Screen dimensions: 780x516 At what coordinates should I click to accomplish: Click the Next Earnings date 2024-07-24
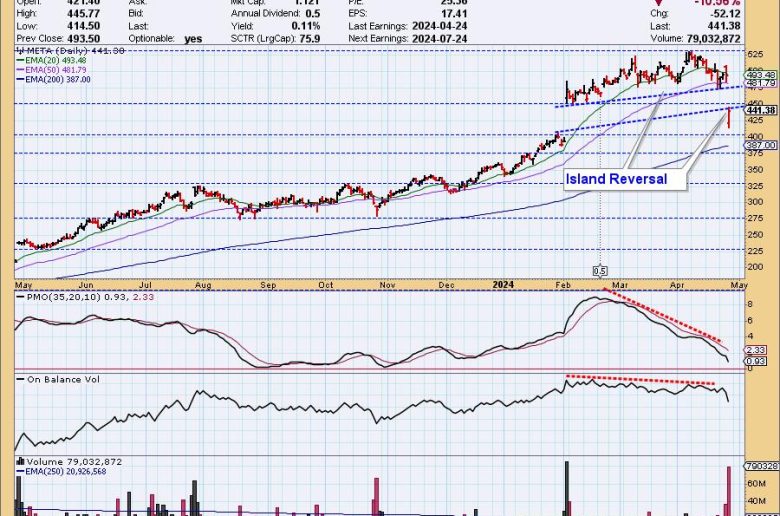tap(439, 38)
